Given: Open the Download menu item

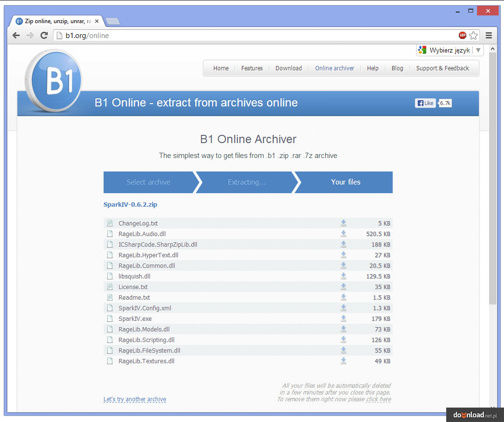Looking at the screenshot, I should pos(289,68).
